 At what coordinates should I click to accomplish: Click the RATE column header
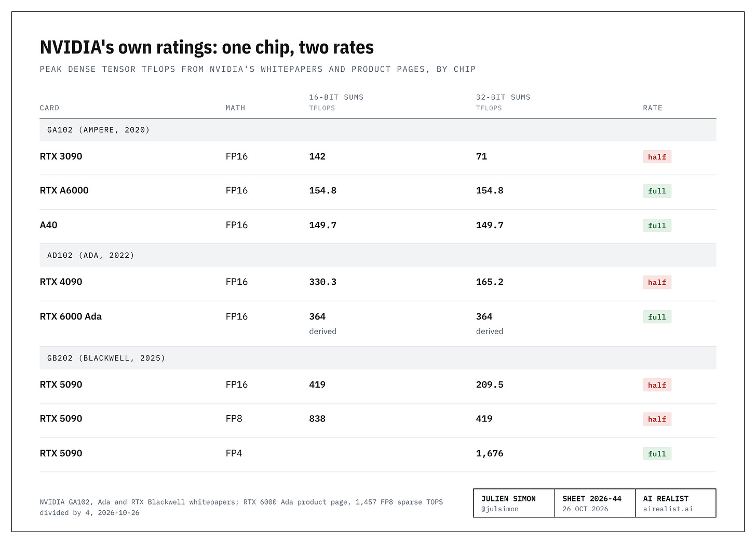point(653,108)
